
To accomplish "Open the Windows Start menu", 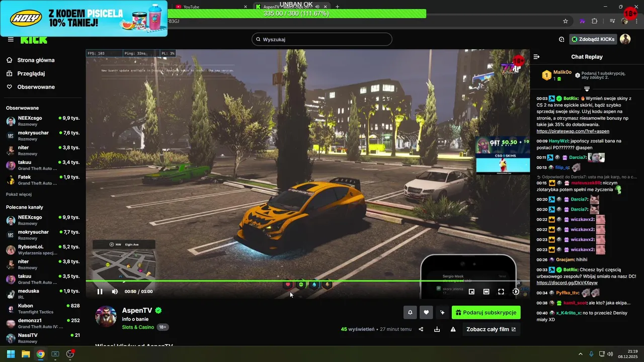I will click(x=11, y=354).
